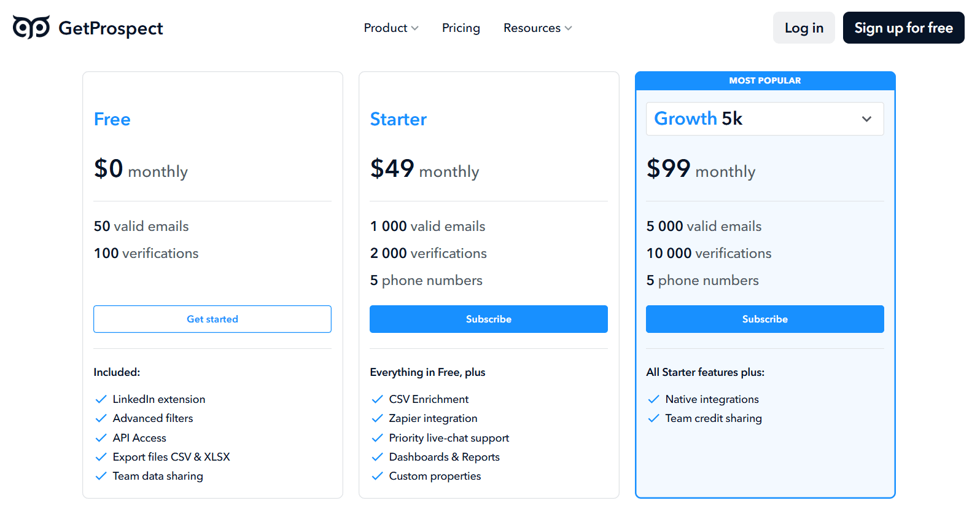This screenshot has height=519, width=980.
Task: Click the checkmark icon next to Team credit sharing
Action: [654, 418]
